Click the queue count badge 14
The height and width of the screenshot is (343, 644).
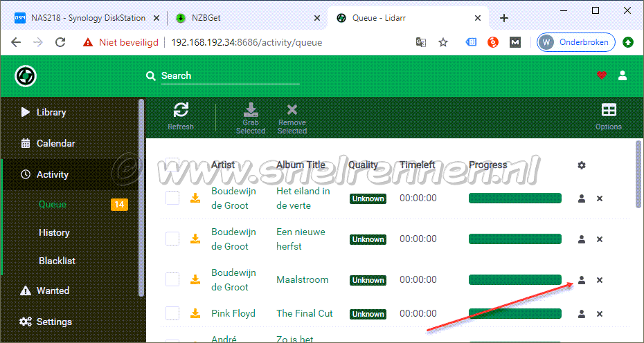(120, 204)
